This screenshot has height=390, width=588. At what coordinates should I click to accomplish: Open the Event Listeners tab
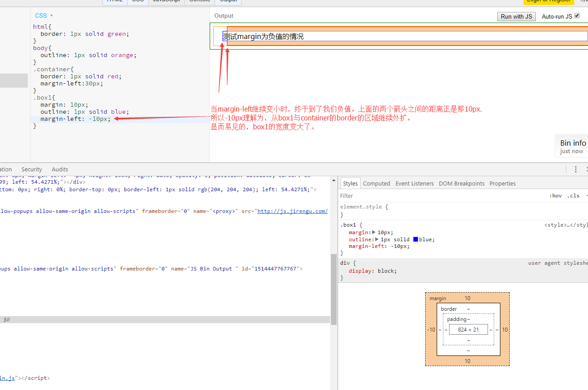point(415,183)
